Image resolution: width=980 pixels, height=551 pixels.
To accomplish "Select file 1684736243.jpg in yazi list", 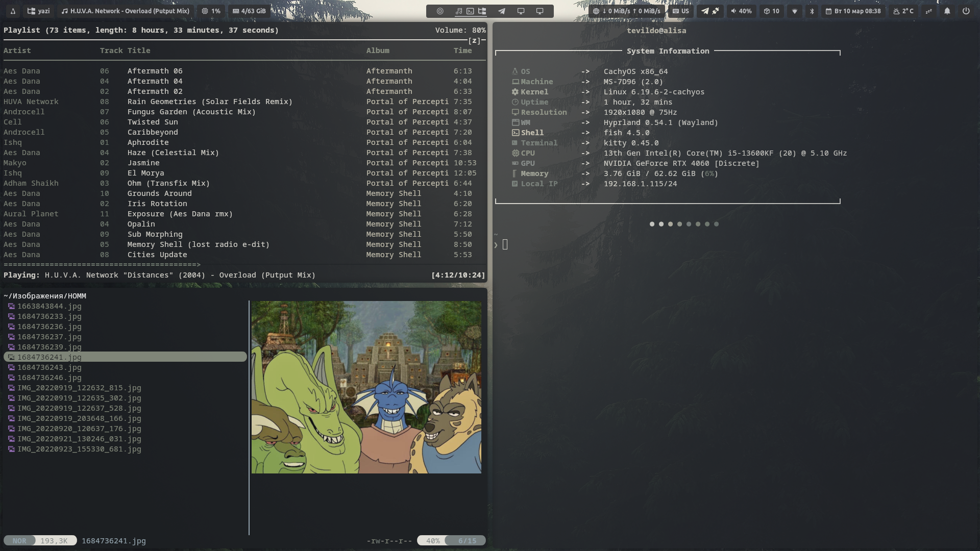I will point(50,367).
